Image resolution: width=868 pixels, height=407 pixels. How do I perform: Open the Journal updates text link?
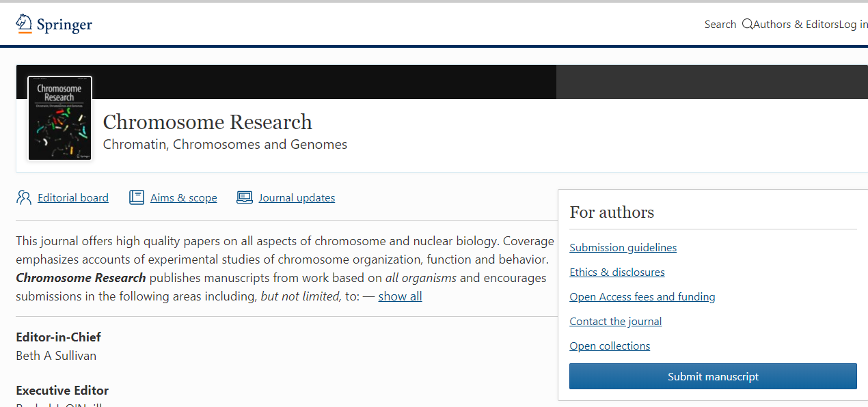pos(297,198)
